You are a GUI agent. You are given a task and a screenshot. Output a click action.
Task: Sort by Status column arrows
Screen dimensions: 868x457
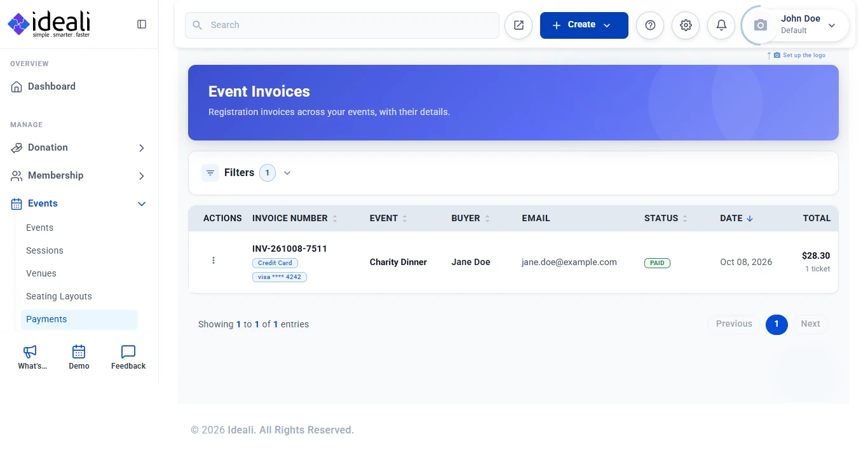pyautogui.click(x=685, y=219)
